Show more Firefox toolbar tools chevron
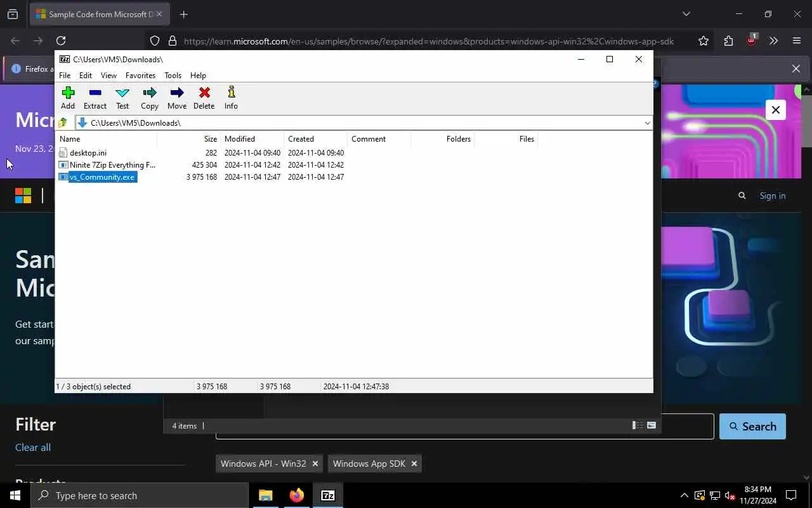Viewport: 812px width, 508px height. click(x=773, y=41)
